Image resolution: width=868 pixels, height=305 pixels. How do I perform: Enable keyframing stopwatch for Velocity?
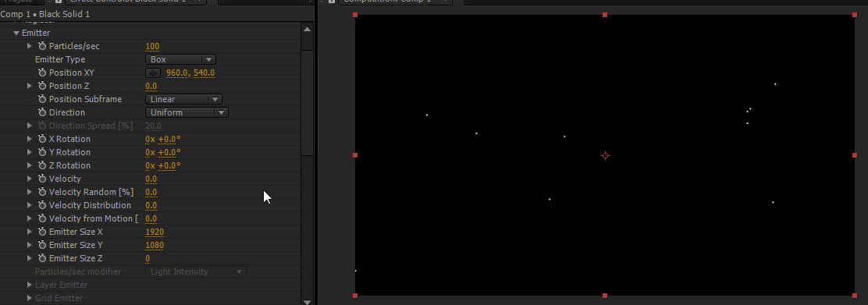[x=42, y=179]
